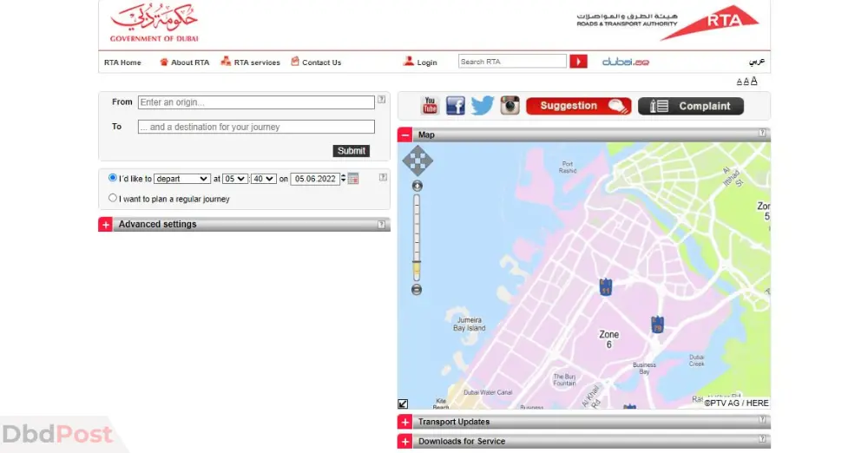868x453 pixels.
Task: Expand the Downloads for Service section
Action: pyautogui.click(x=404, y=442)
